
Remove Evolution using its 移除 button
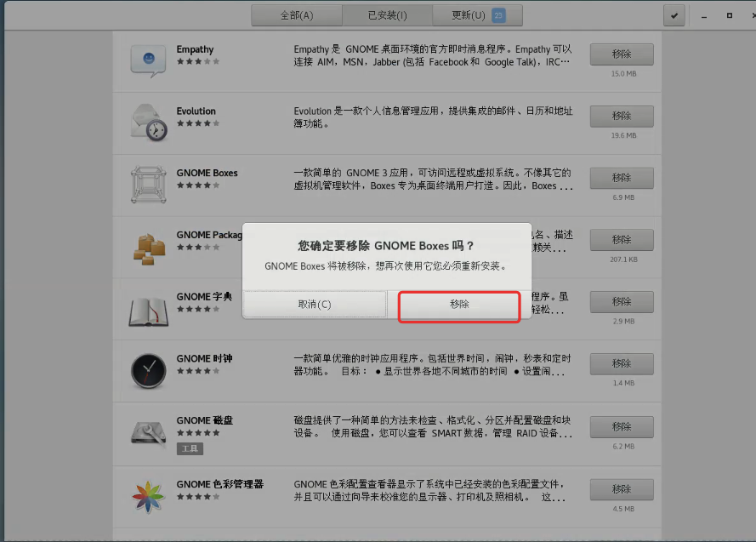point(622,116)
